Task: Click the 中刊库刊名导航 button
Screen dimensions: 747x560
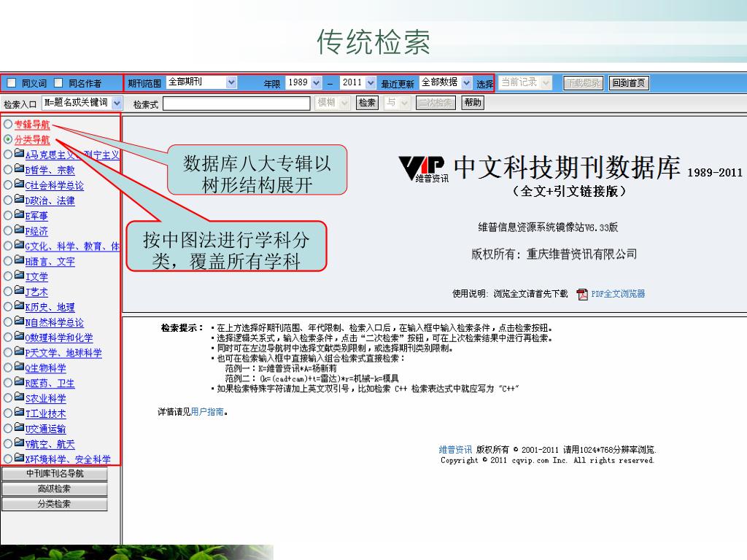Action: pyautogui.click(x=54, y=473)
